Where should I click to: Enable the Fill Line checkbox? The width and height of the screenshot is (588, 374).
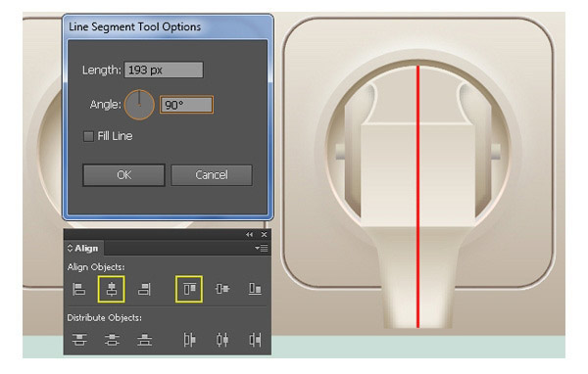pyautogui.click(x=88, y=136)
